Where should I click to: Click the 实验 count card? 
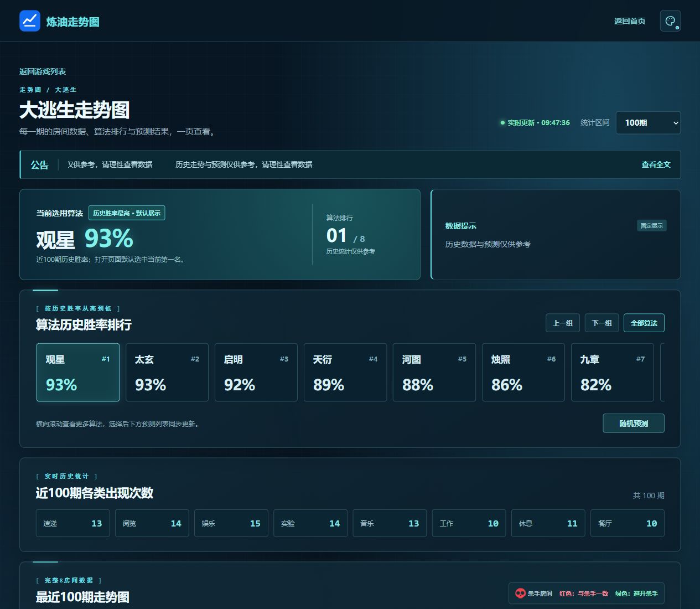[310, 523]
